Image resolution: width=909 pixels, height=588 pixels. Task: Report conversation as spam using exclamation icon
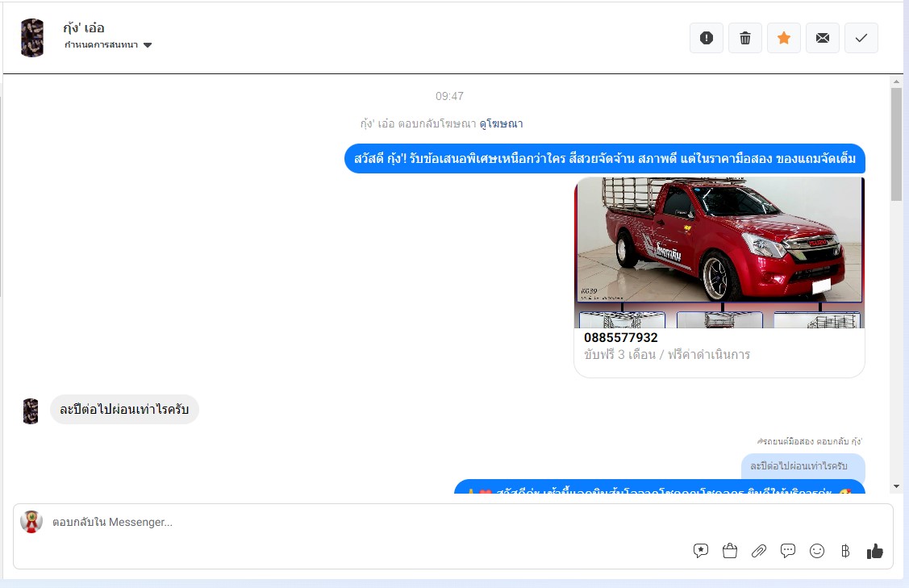707,38
